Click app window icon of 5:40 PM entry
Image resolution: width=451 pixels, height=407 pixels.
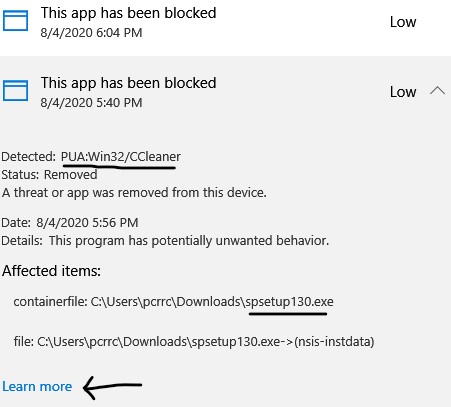click(x=15, y=90)
